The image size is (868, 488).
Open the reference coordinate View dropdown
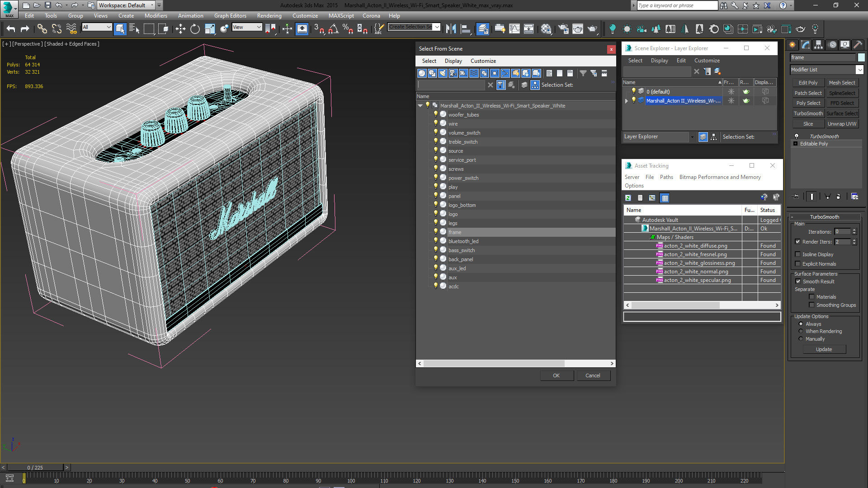(247, 27)
